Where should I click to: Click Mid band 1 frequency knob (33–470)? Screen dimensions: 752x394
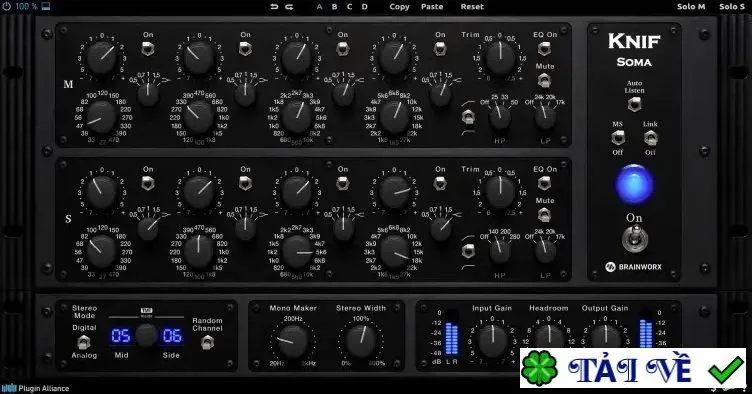pos(102,117)
